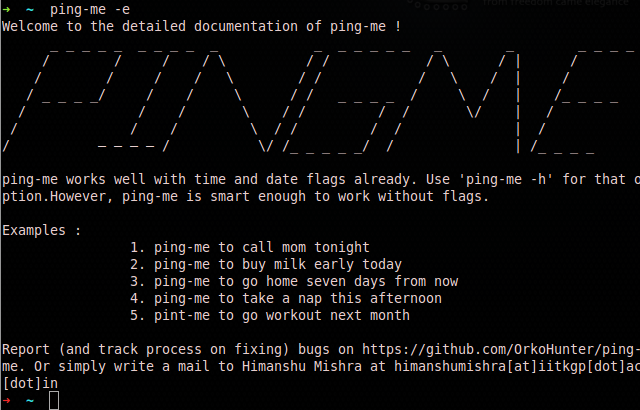Click the terminal cursor block at the bottom prompt
The image size is (640, 410).
click(x=54, y=400)
